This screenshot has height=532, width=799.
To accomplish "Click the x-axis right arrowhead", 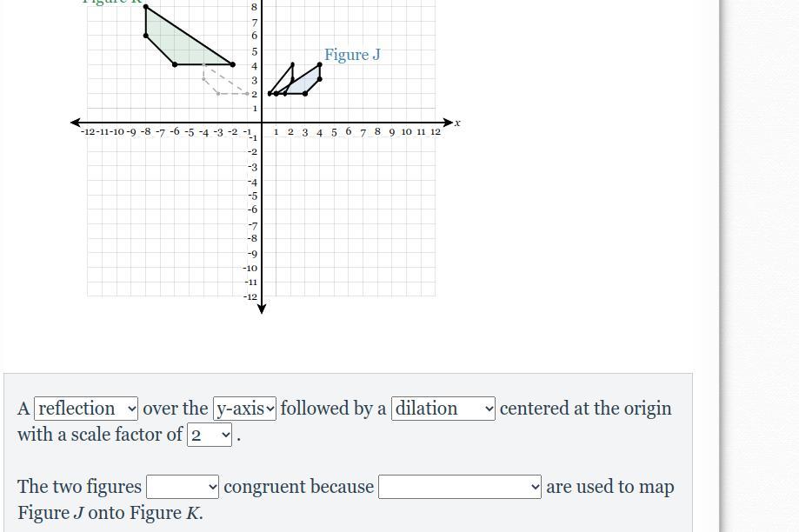I will click(x=448, y=123).
